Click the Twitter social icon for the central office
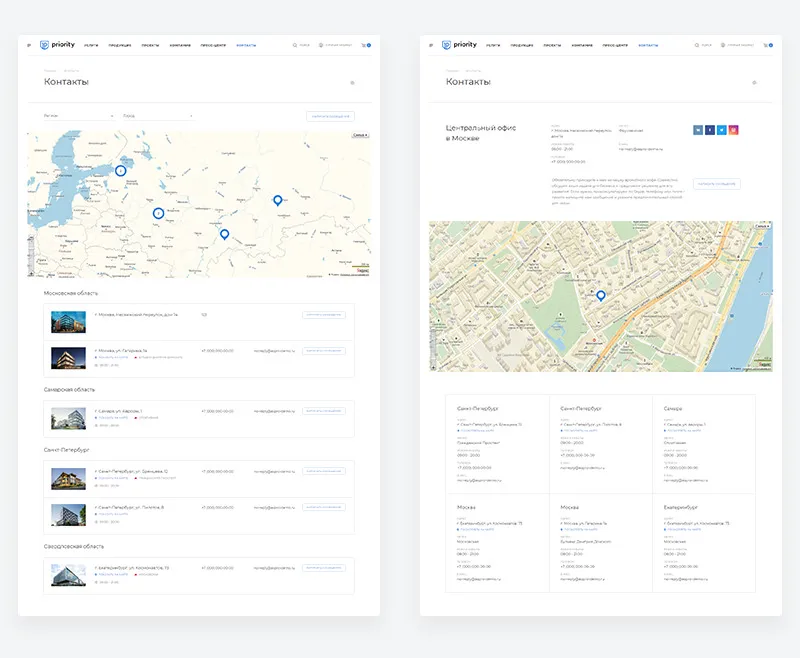Screen dimensions: 800x658 (721, 130)
